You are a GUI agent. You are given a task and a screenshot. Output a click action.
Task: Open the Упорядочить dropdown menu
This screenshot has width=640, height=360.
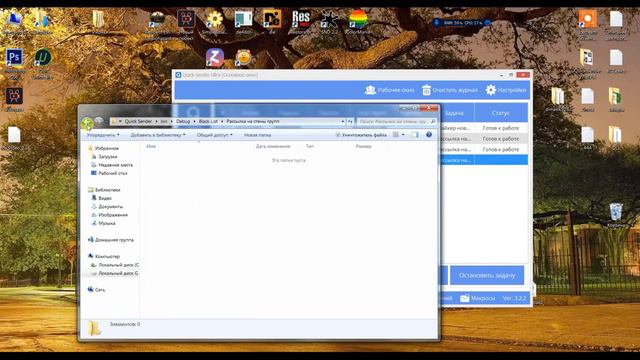103,135
